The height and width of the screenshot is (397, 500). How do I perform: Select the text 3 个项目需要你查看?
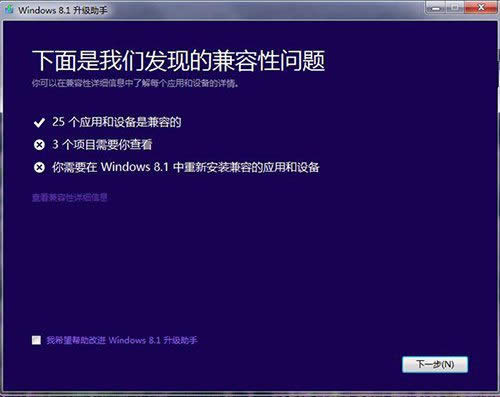click(x=102, y=144)
